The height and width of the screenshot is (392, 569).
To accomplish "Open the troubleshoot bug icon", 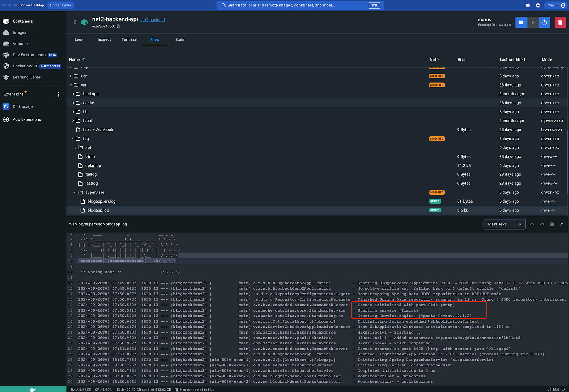I will click(x=528, y=5).
